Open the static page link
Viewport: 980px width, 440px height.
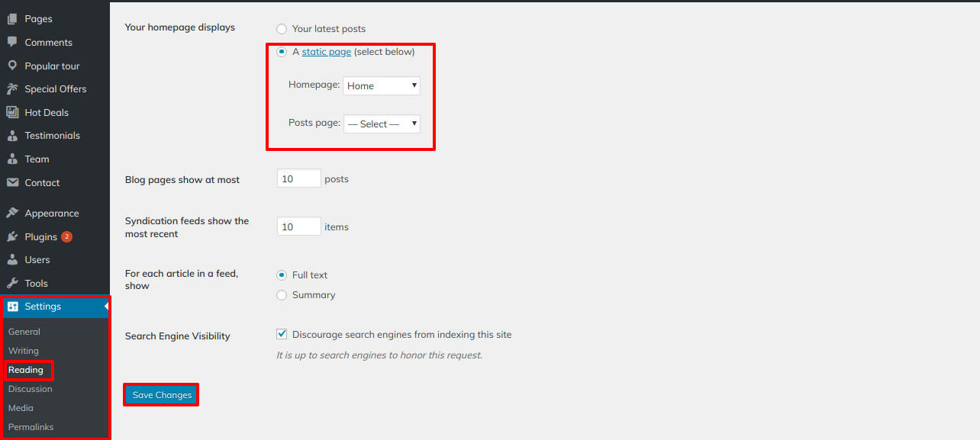[x=326, y=52]
